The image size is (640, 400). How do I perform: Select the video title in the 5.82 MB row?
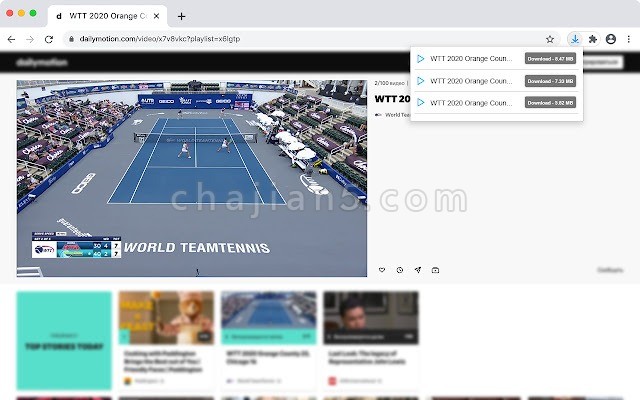pyautogui.click(x=471, y=103)
